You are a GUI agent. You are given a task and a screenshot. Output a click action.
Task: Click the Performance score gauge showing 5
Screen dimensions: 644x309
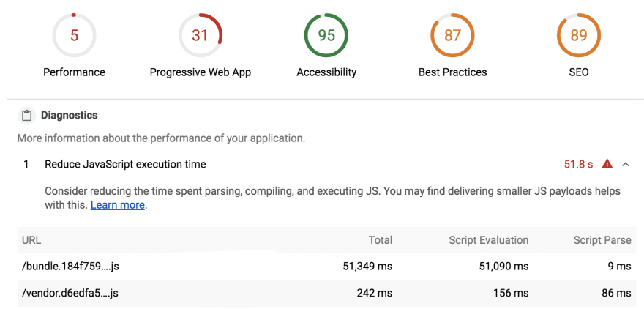pyautogui.click(x=74, y=35)
